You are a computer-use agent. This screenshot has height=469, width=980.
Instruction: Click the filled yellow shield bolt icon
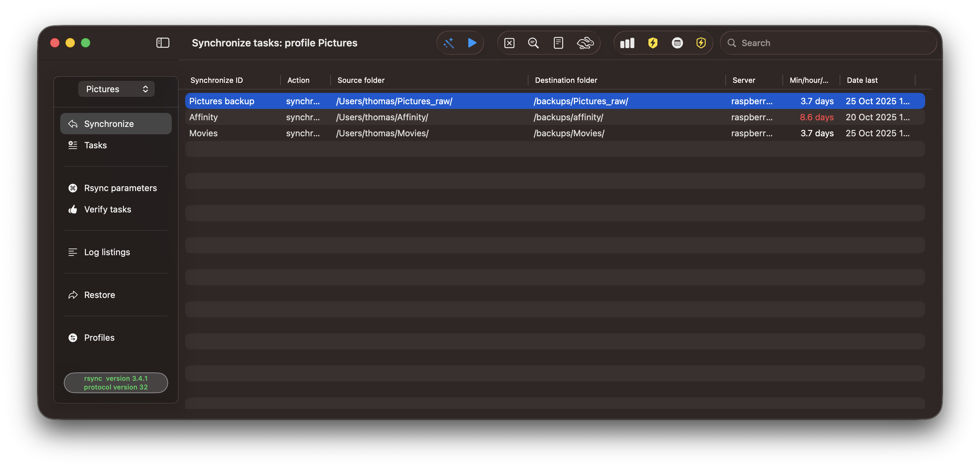click(x=652, y=43)
